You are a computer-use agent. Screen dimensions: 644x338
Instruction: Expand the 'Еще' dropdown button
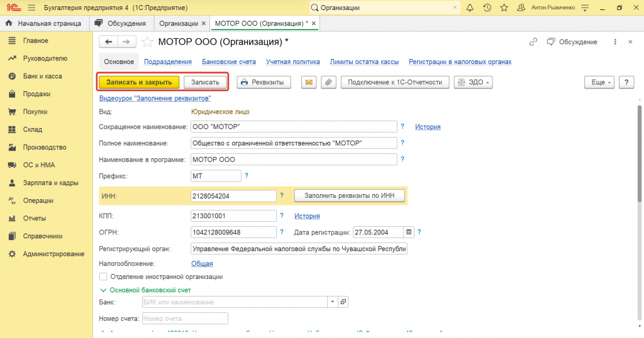[x=598, y=82]
